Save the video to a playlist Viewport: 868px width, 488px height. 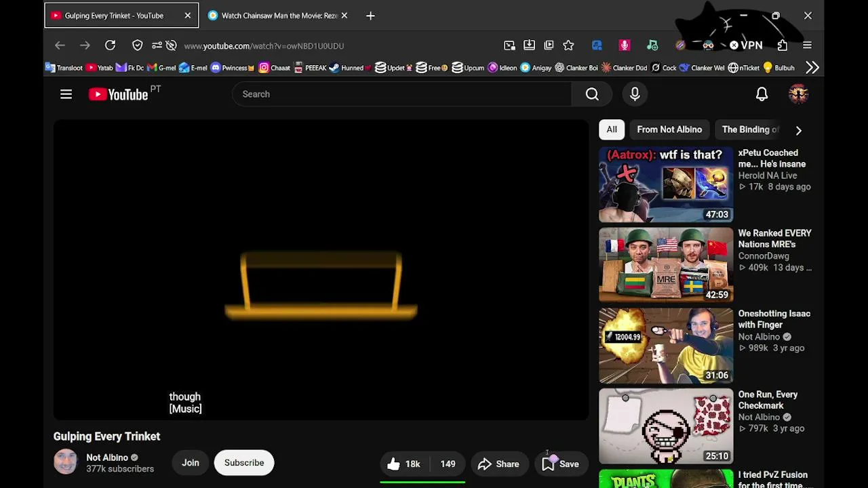pyautogui.click(x=560, y=464)
